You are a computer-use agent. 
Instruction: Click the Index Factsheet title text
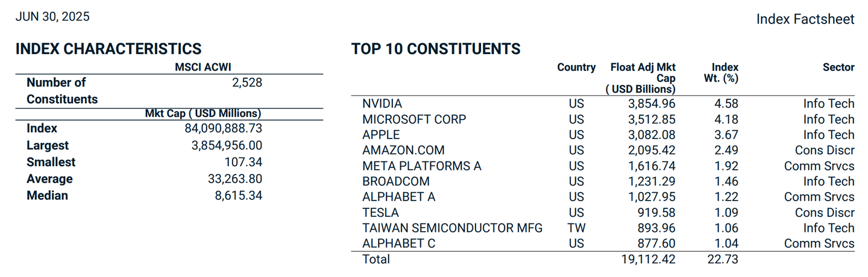(x=805, y=19)
